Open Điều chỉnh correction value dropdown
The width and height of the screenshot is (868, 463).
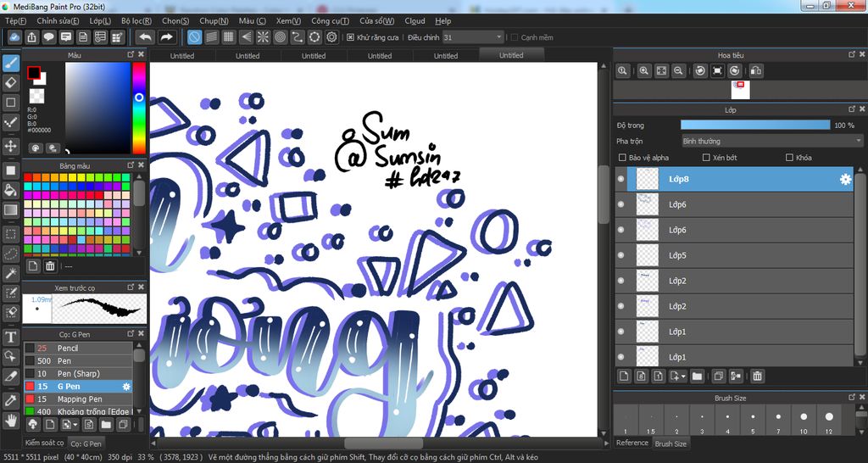473,37
